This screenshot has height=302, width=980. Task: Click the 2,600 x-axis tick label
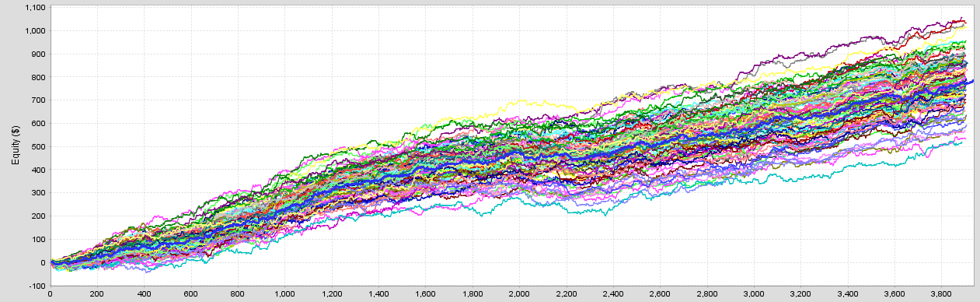coord(660,295)
